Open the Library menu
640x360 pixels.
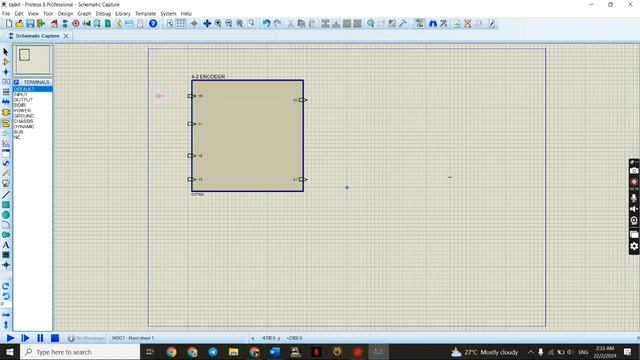click(x=122, y=13)
